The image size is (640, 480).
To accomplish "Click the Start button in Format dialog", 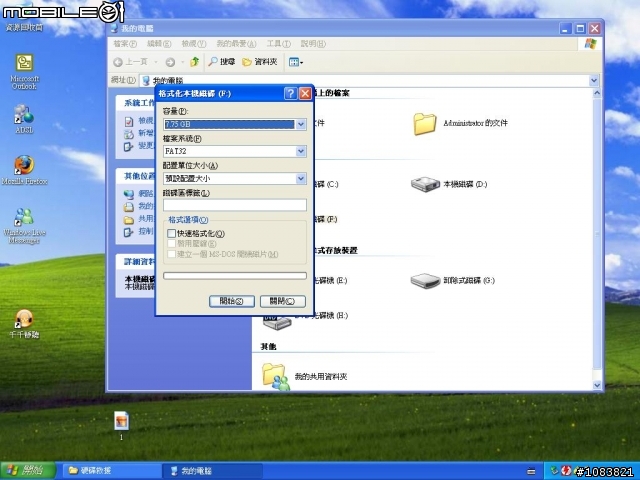I will point(232,301).
